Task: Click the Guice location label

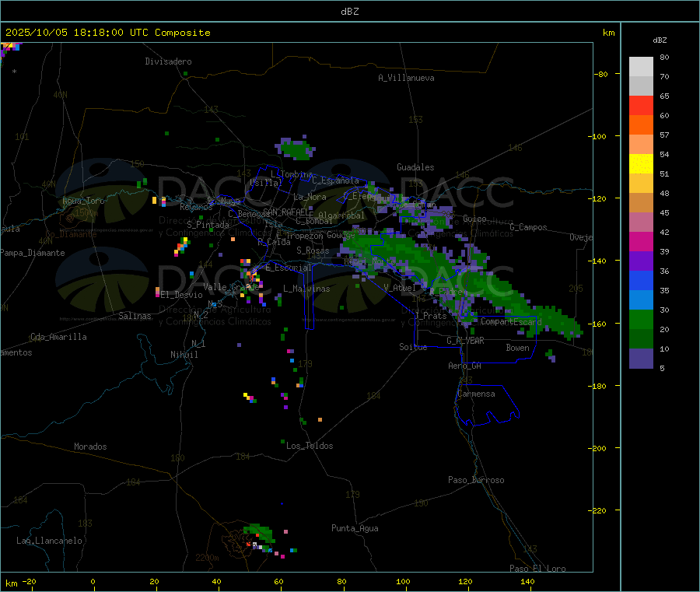Action: [x=474, y=219]
